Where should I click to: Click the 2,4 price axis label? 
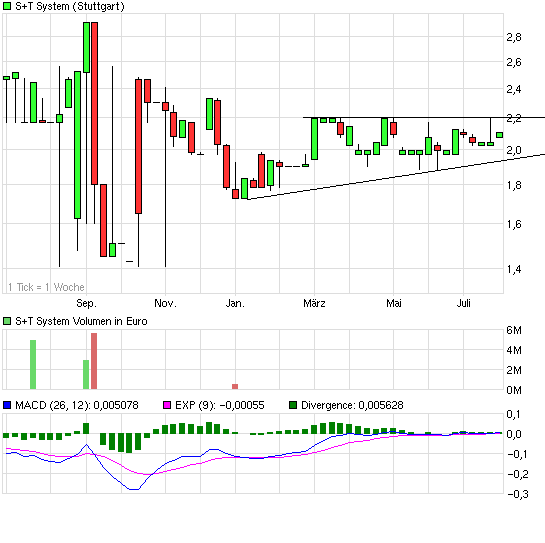[x=514, y=89]
